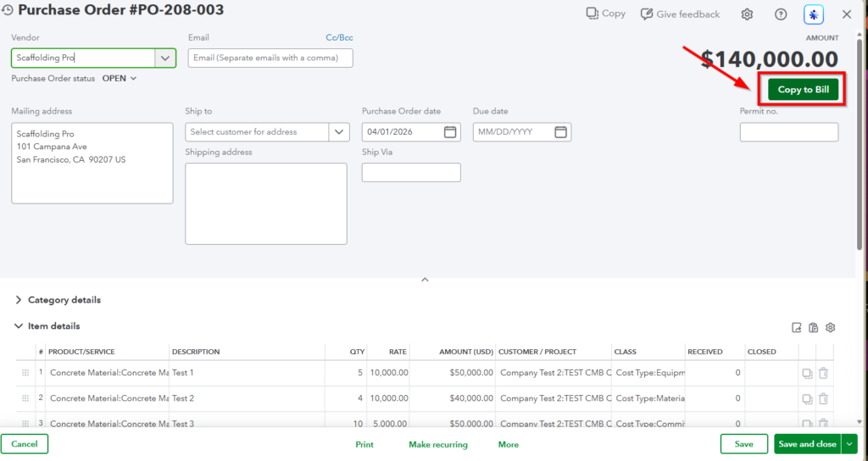868x461 pixels.
Task: Open Purchase Order date calendar picker
Action: point(450,132)
